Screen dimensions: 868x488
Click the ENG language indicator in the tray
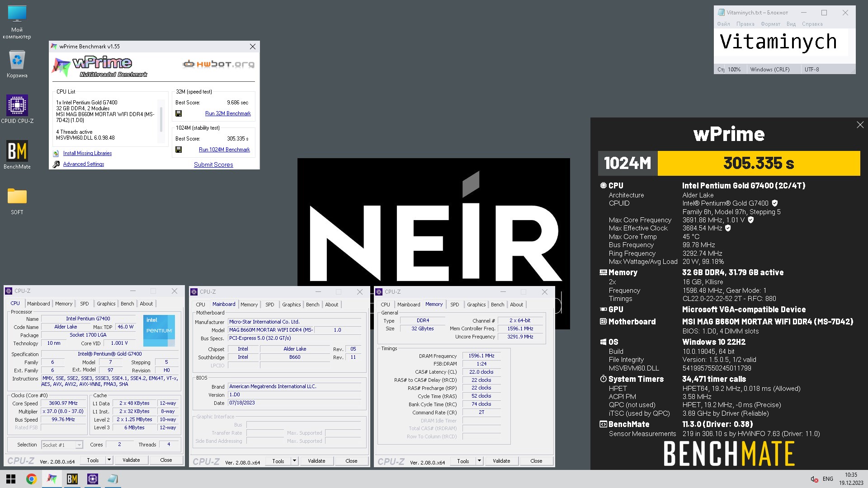828,479
